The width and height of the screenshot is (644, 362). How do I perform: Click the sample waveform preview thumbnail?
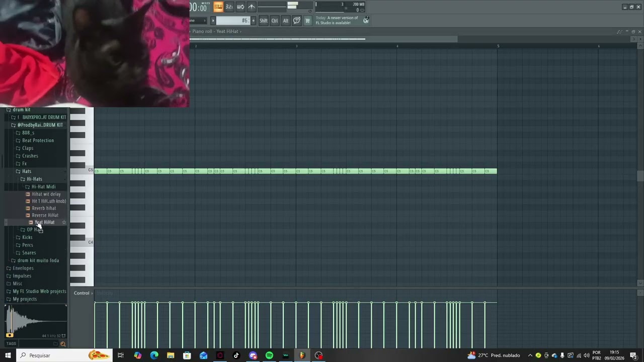[x=36, y=321]
